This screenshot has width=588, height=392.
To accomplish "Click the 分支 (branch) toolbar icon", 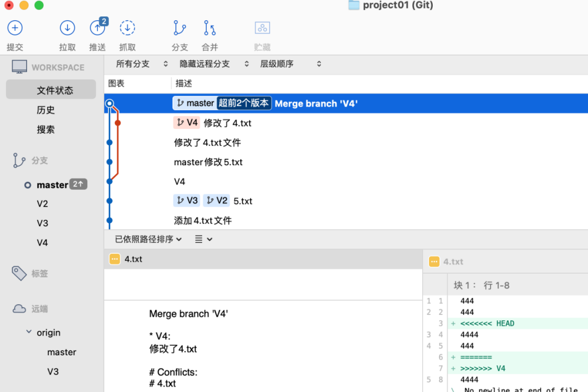I will click(180, 28).
